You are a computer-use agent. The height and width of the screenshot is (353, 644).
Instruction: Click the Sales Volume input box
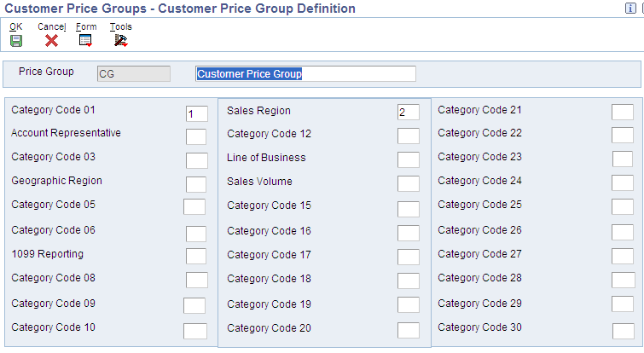coord(409,183)
